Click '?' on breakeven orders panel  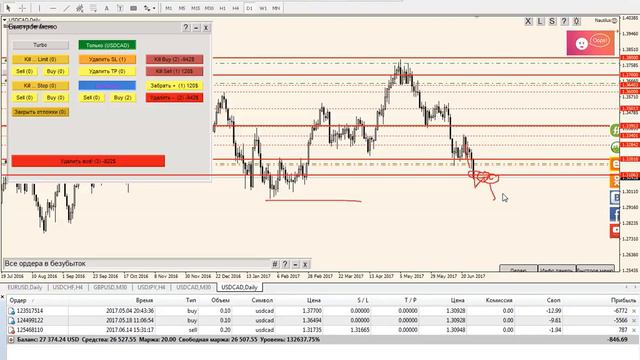285,264
